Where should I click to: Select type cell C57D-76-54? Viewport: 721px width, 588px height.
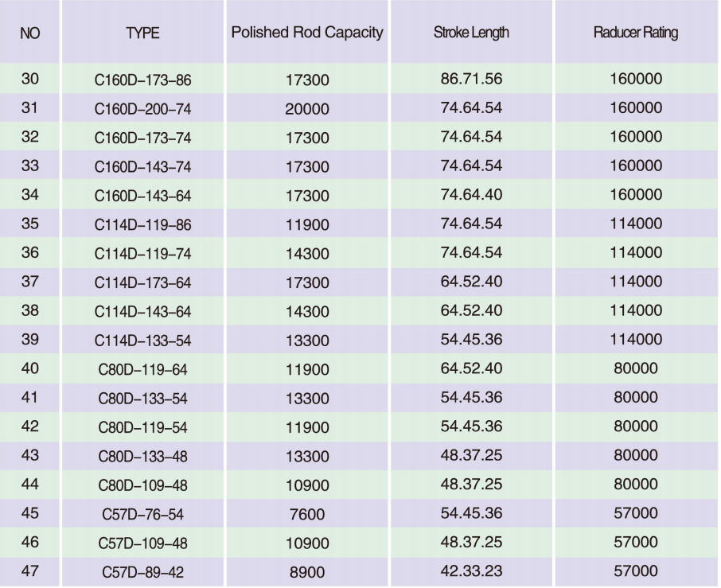142,514
